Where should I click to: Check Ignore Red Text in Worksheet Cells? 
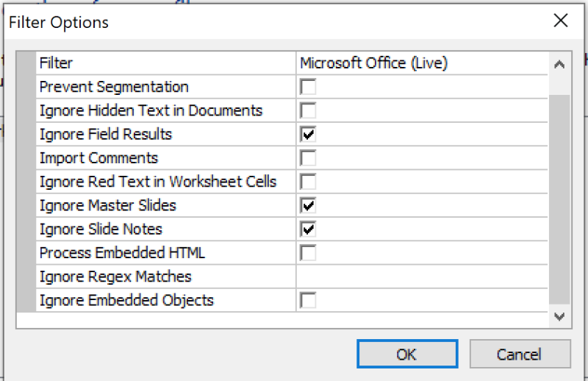(309, 182)
